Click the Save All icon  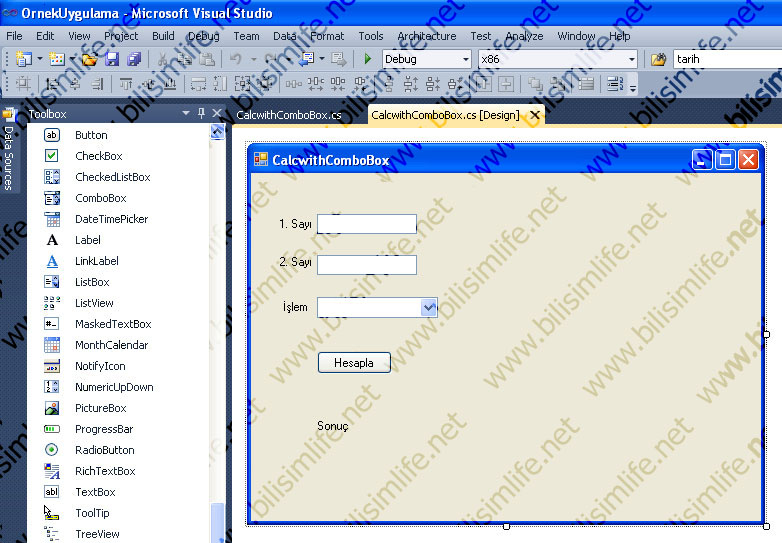[134, 59]
